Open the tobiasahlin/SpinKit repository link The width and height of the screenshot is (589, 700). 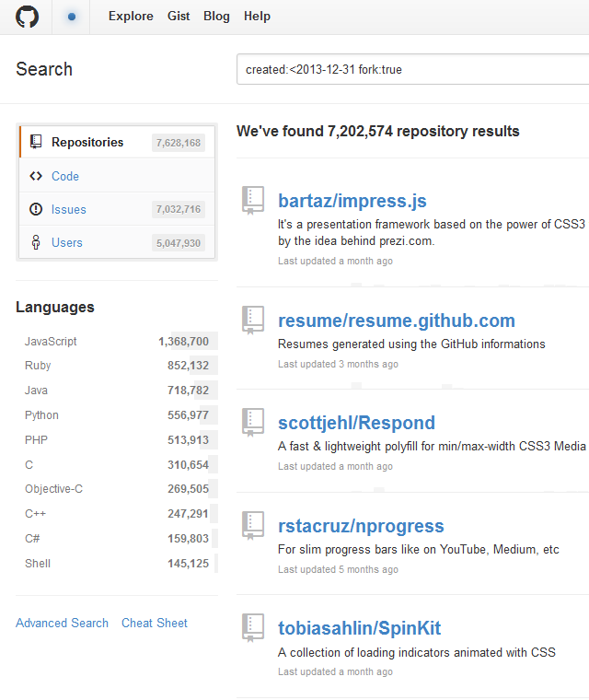tap(359, 628)
